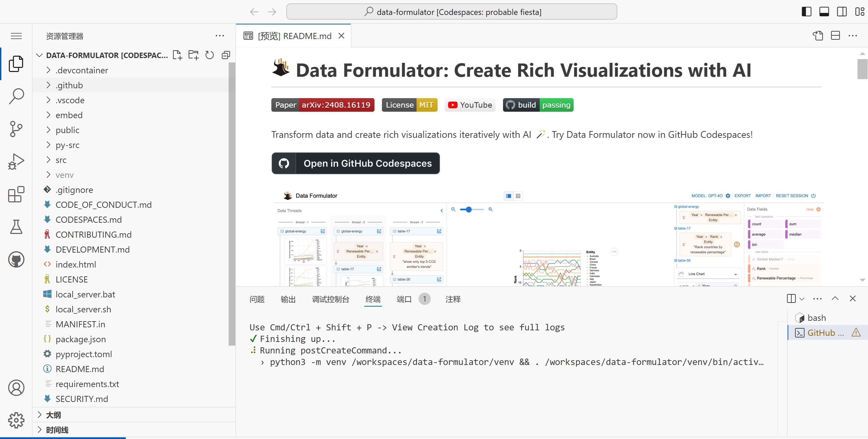Expand the py-src folder

pos(134,145)
